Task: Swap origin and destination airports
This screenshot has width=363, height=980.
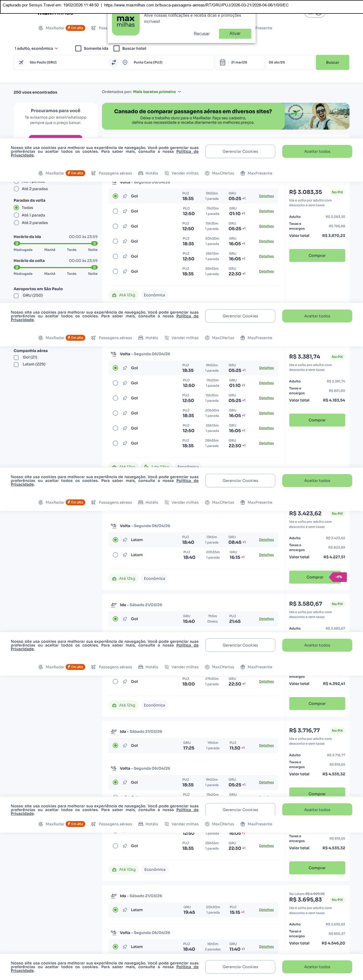Action: (113, 62)
